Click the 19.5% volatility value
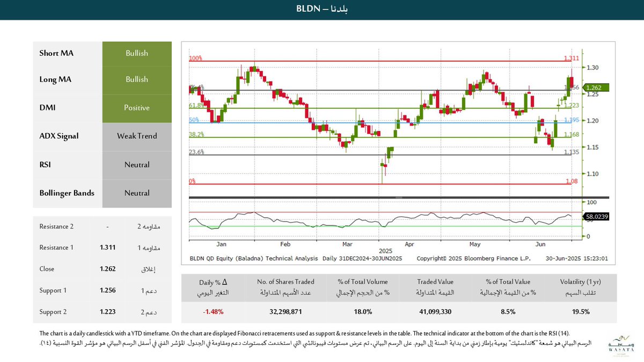The height and width of the screenshot is (362, 644). (x=581, y=312)
